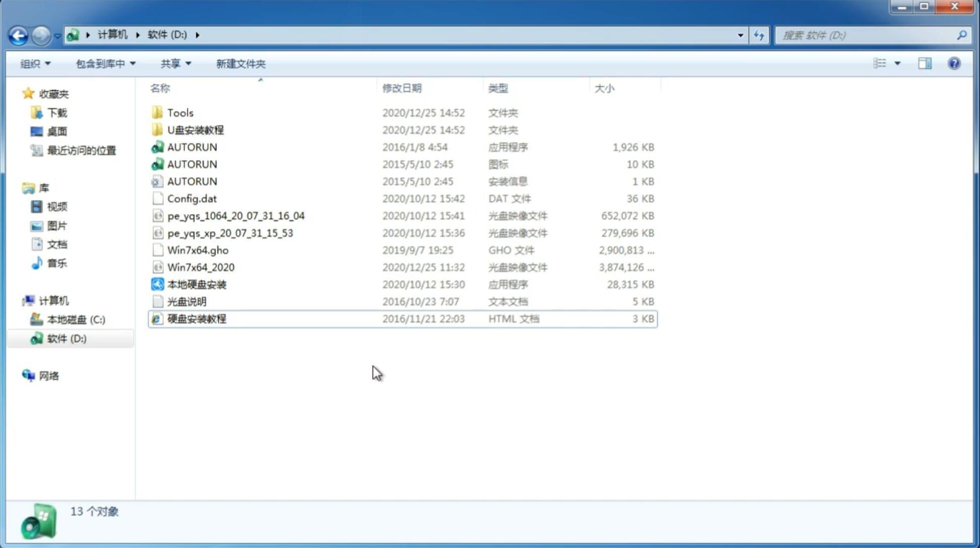This screenshot has height=548, width=980.
Task: Open the Tools folder
Action: point(179,112)
